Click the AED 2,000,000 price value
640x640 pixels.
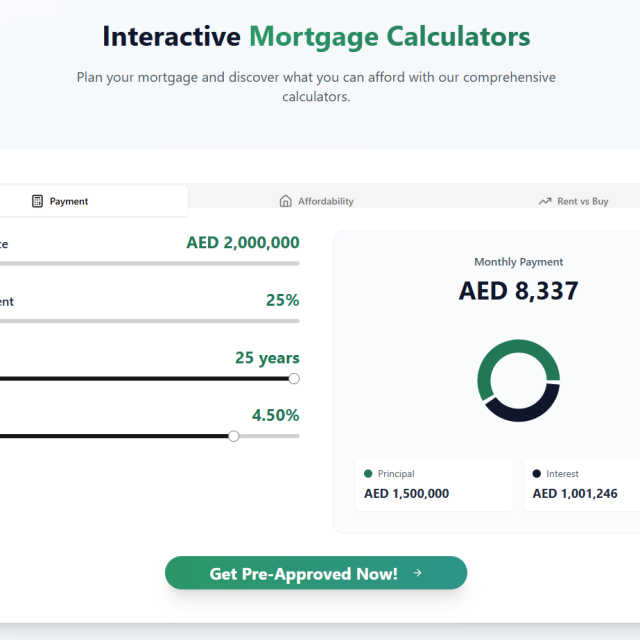coord(242,243)
